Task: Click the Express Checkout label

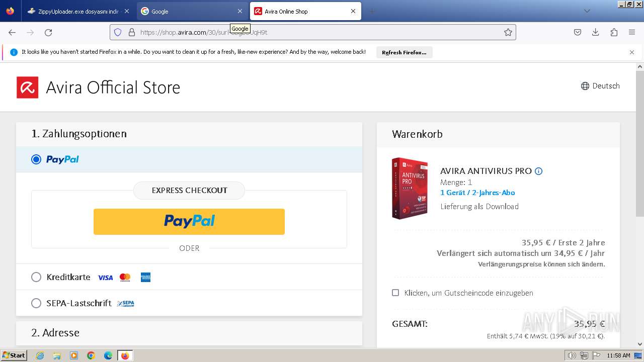Action: (x=189, y=191)
